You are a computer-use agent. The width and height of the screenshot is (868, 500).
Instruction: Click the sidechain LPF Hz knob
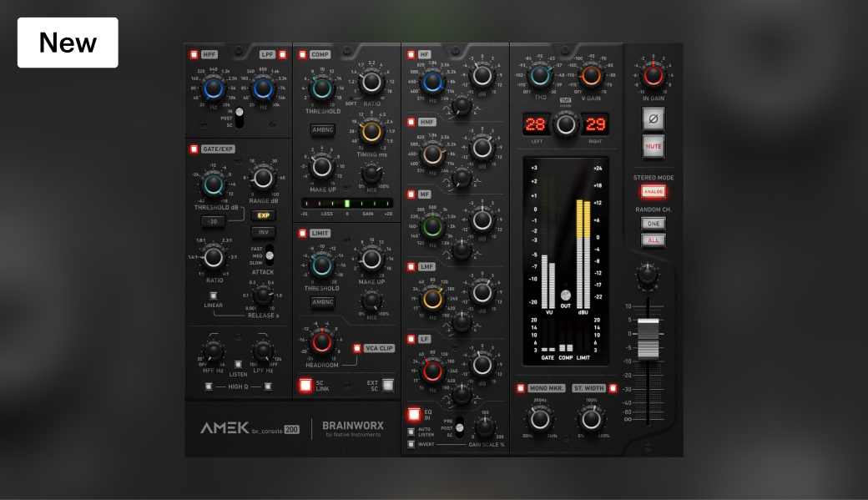point(263,351)
